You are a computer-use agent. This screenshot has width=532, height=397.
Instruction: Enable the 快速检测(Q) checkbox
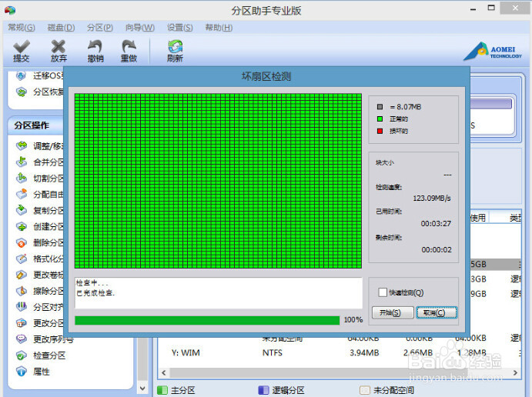click(383, 292)
